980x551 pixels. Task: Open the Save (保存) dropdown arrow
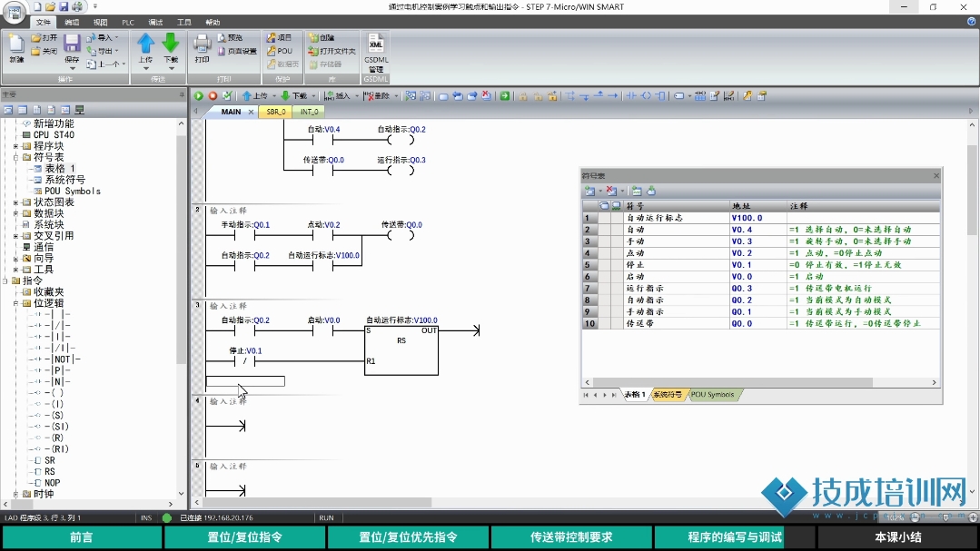point(72,68)
